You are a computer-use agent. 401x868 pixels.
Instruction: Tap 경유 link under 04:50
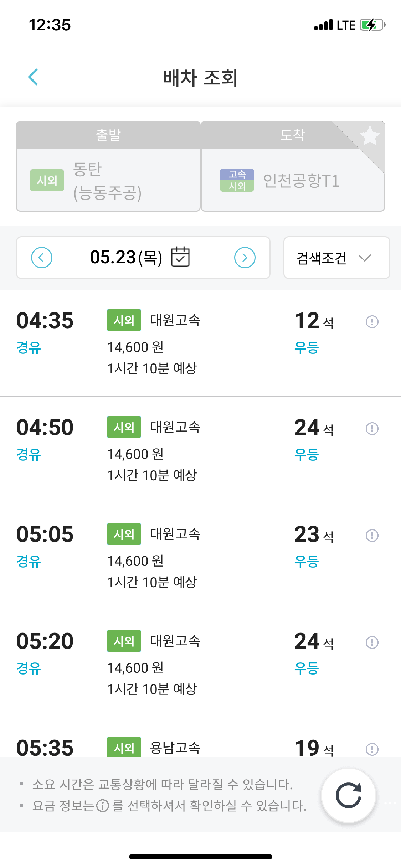click(29, 454)
